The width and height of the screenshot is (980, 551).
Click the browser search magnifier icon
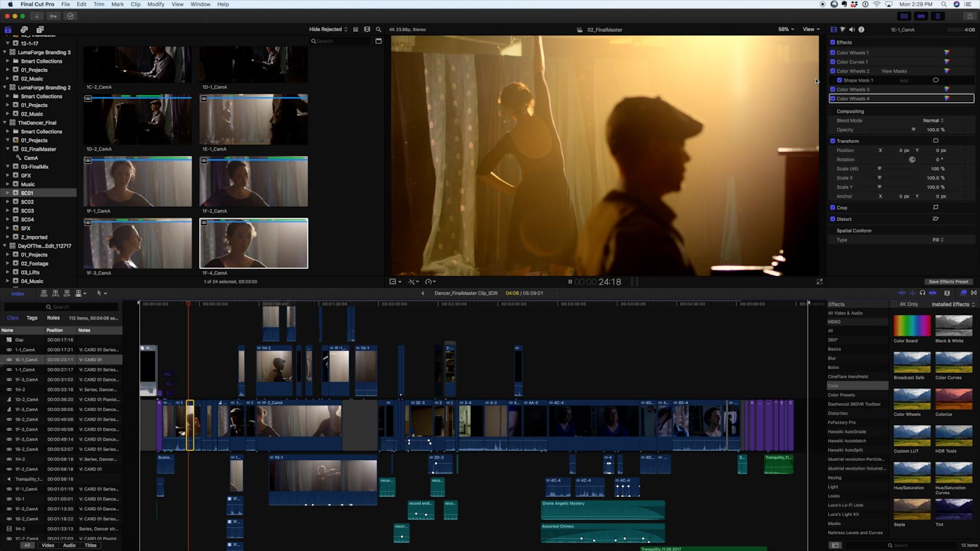point(378,29)
